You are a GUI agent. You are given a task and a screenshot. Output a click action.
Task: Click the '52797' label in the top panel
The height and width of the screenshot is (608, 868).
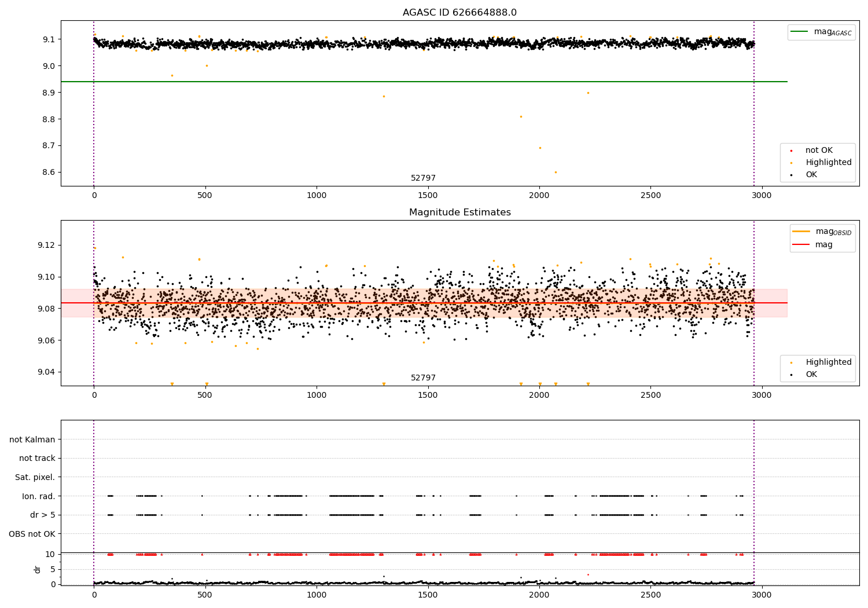423,178
